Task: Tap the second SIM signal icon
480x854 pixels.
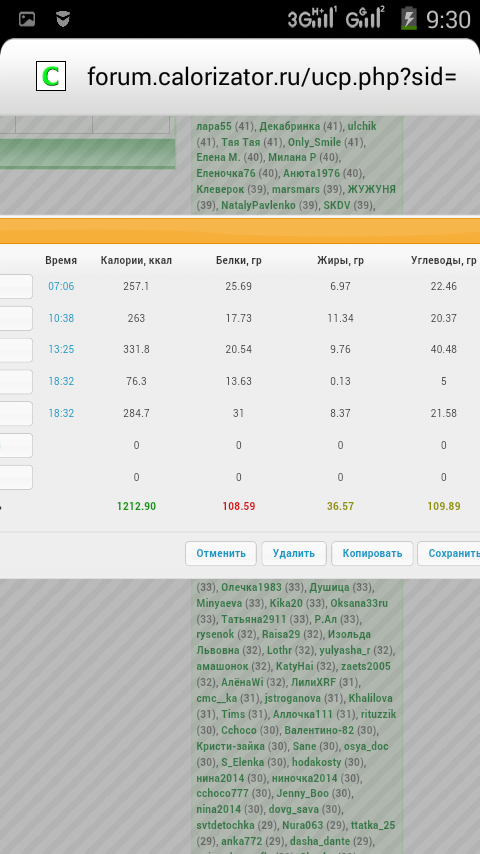Action: tap(366, 18)
